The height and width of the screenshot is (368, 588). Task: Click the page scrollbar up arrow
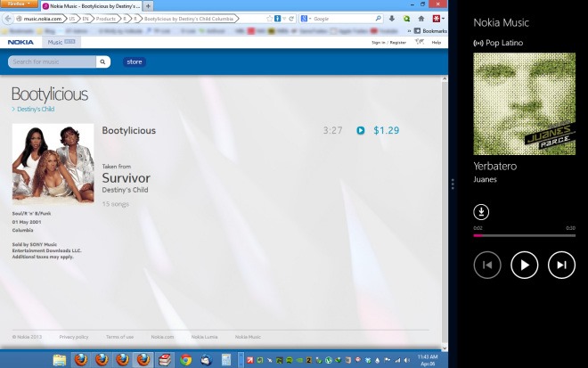pyautogui.click(x=445, y=79)
